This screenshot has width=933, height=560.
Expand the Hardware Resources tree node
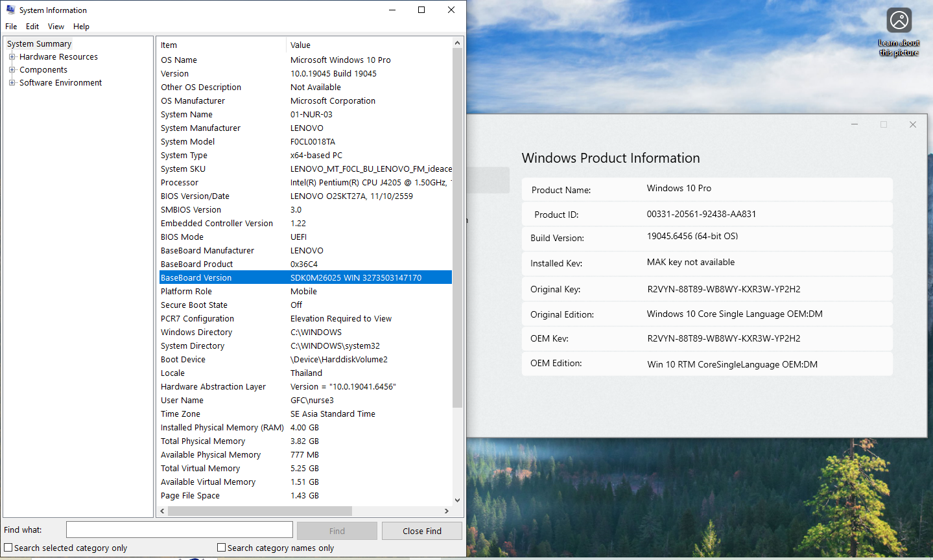12,57
